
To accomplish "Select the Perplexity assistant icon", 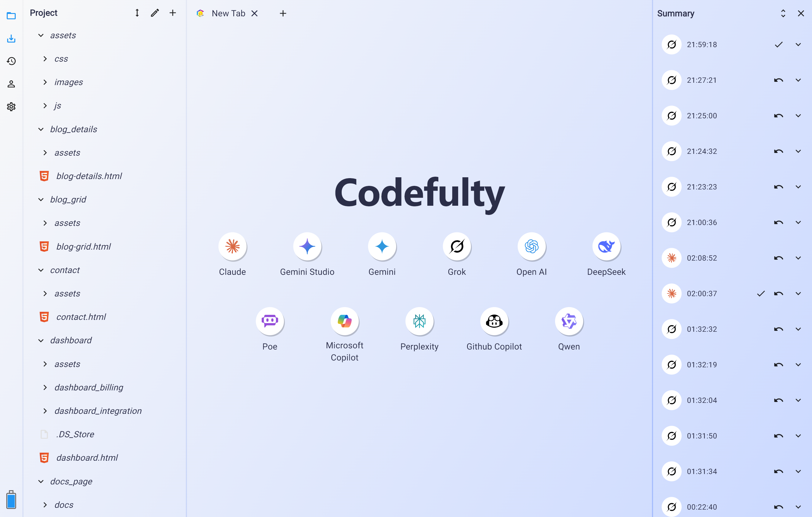I will pos(419,321).
